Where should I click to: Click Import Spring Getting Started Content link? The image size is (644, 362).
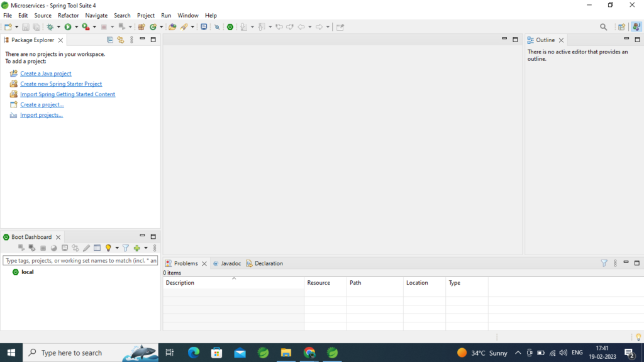coord(67,94)
